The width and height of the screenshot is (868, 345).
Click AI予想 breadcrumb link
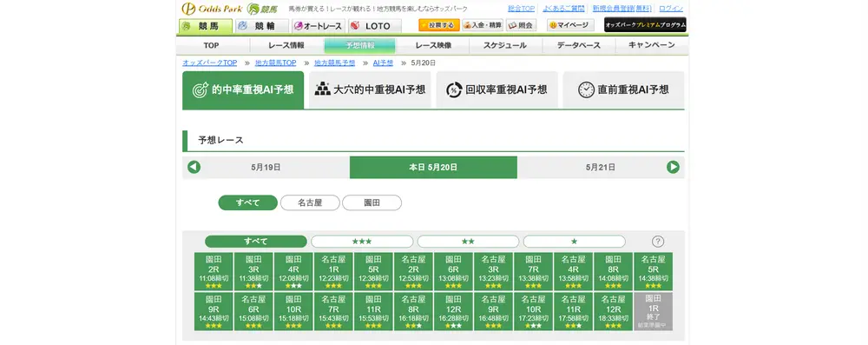click(383, 63)
